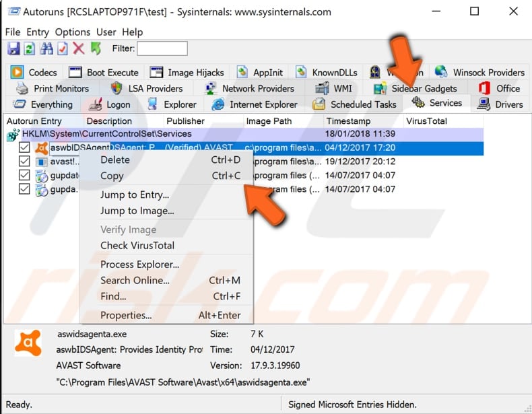This screenshot has height=414, width=532.
Task: Choose Delete from the context menu
Action: click(166, 160)
